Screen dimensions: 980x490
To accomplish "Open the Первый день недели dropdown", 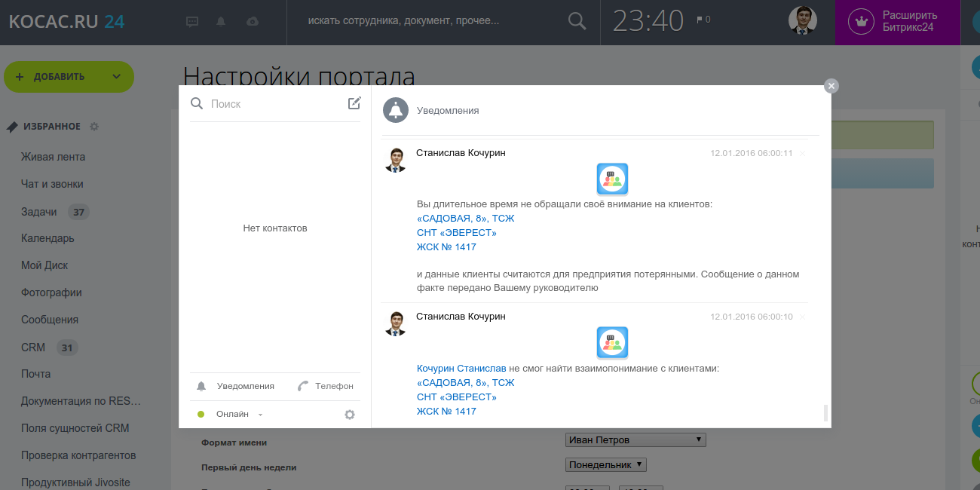I will click(606, 465).
